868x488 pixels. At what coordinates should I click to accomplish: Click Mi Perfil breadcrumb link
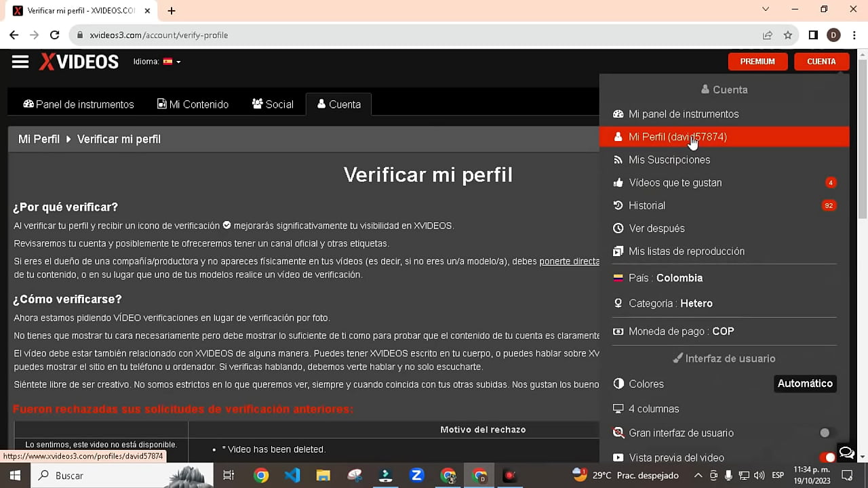[39, 139]
